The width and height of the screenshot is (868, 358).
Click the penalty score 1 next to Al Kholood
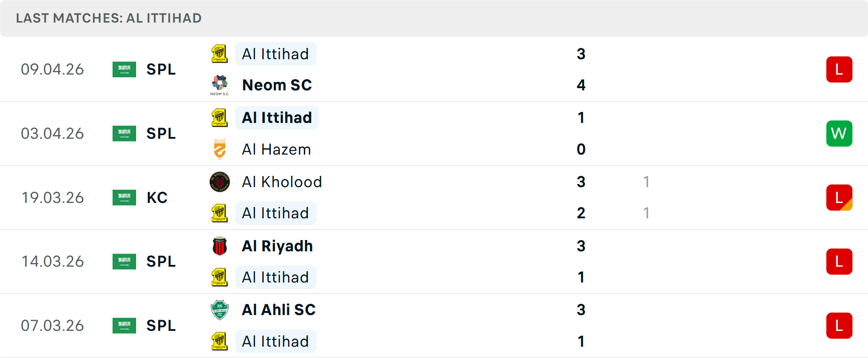click(x=646, y=182)
